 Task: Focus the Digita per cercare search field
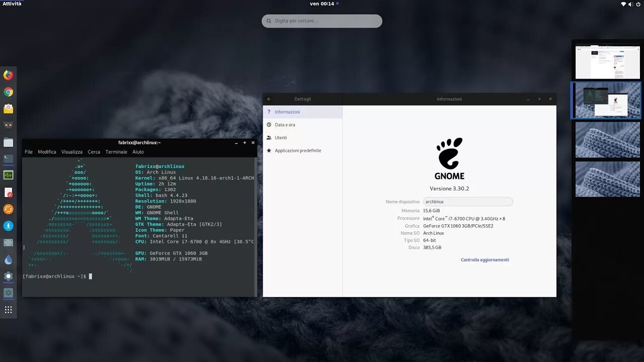(322, 21)
